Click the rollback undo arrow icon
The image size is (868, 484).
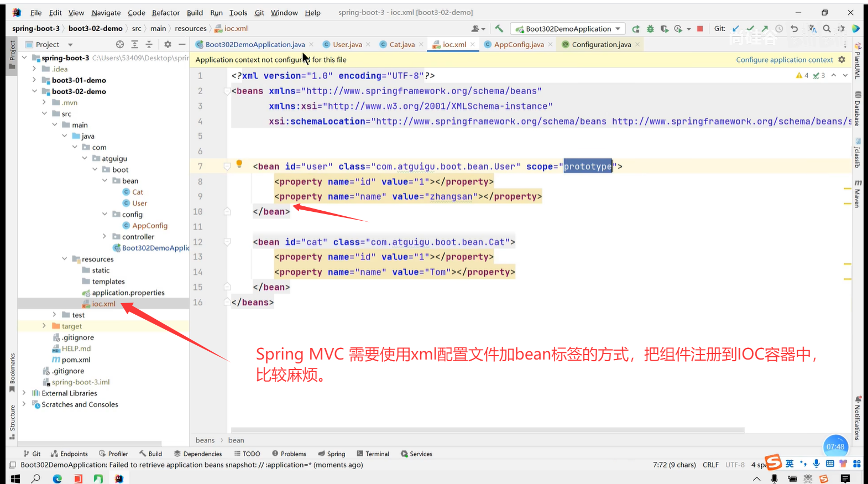point(794,29)
